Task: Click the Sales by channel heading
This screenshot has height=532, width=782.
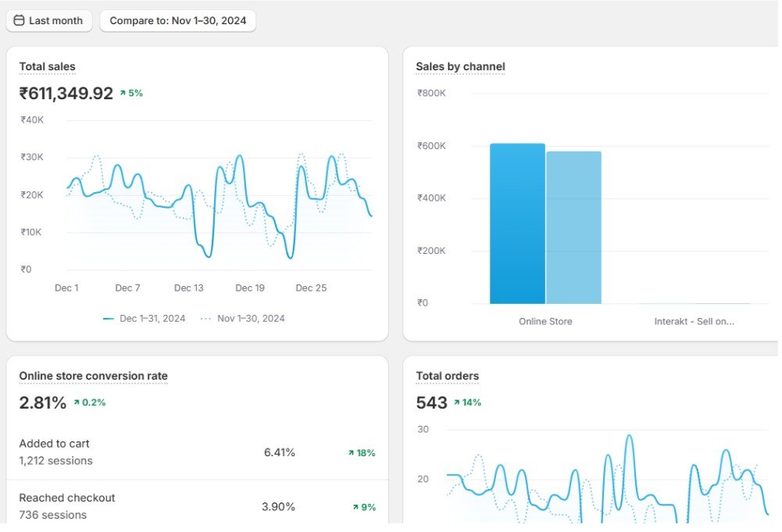Action: click(460, 66)
